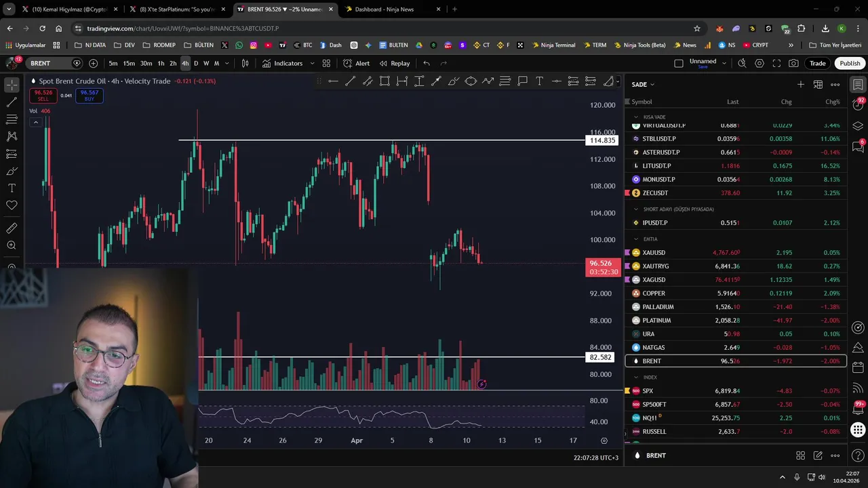Image resolution: width=868 pixels, height=488 pixels.
Task: Activate the zoom in magnifier tool
Action: [x=12, y=245]
